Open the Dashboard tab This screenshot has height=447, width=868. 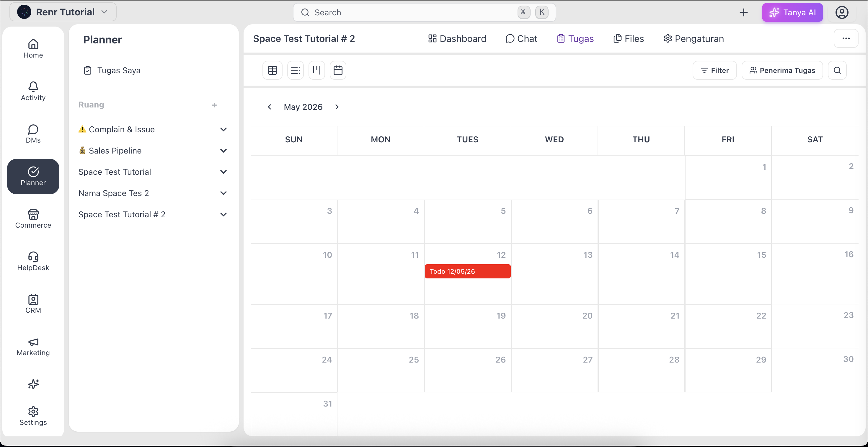[x=457, y=39]
